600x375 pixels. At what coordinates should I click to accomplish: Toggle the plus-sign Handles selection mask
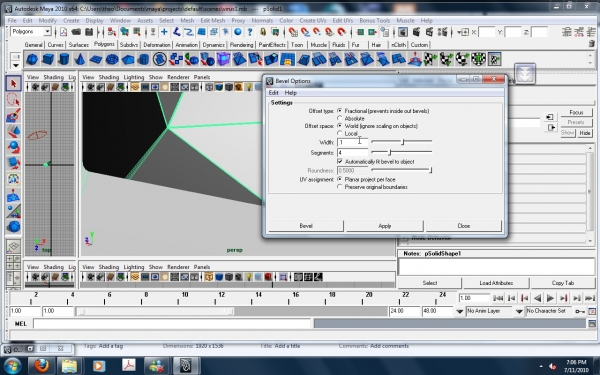coord(164,32)
